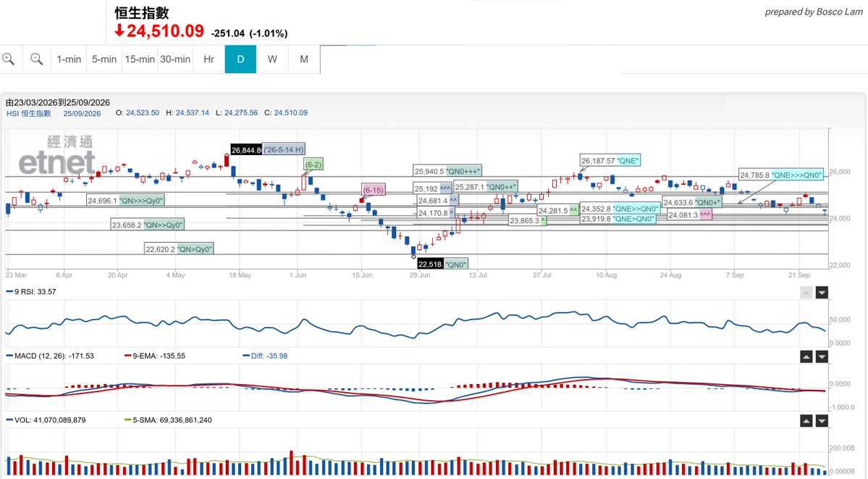Click the 22,518 low price marker
This screenshot has height=479, width=868.
[x=431, y=264]
